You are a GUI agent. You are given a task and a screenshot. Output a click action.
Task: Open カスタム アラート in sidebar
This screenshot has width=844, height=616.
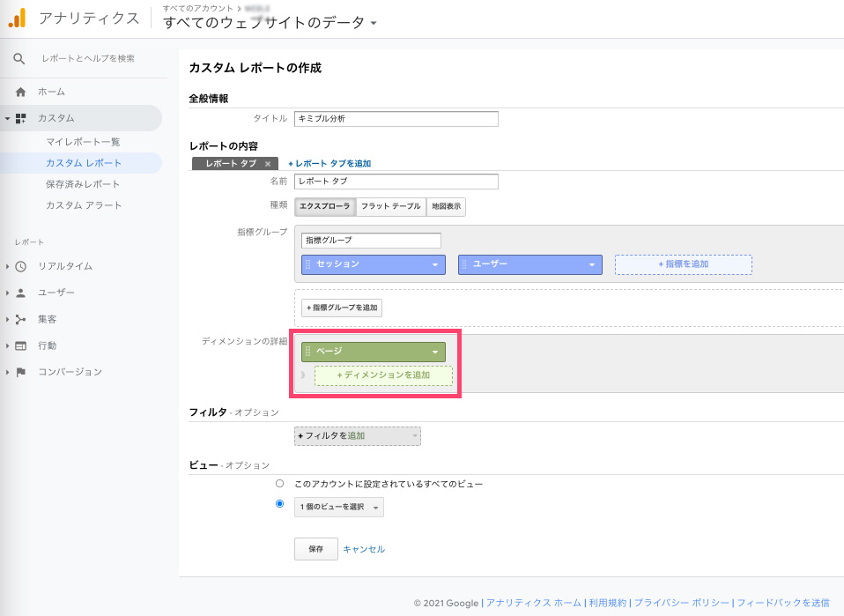pos(84,205)
